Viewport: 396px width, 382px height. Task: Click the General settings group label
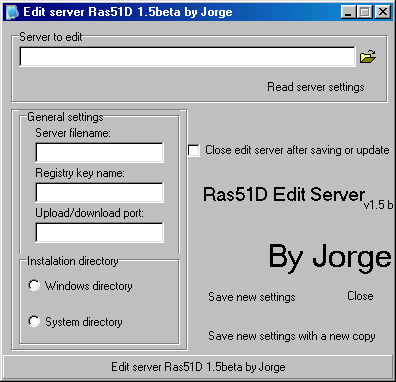tap(65, 117)
